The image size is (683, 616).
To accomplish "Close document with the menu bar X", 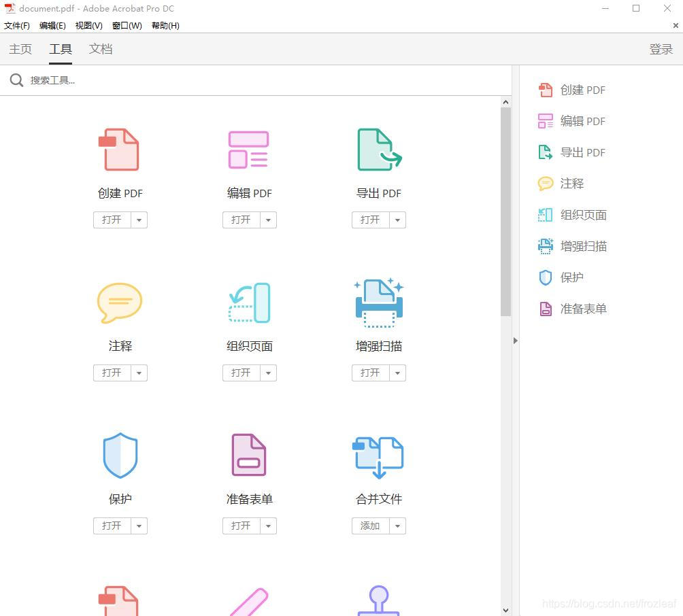I will point(676,26).
